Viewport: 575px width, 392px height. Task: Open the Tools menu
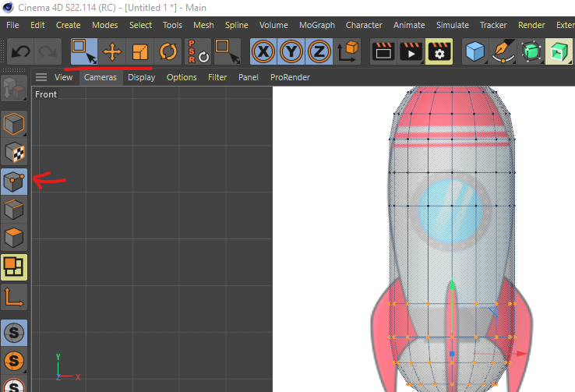pyautogui.click(x=172, y=25)
